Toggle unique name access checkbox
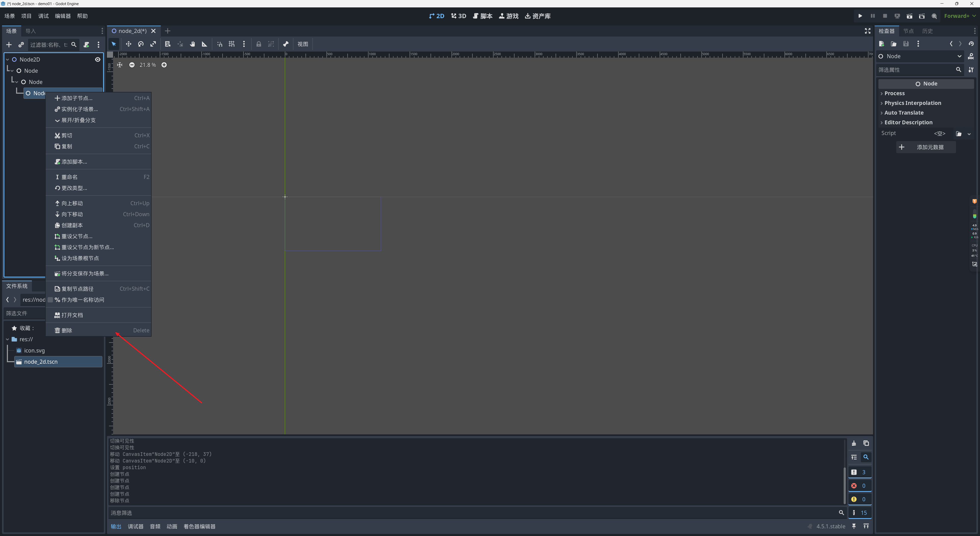This screenshot has height=536, width=980. (x=50, y=300)
